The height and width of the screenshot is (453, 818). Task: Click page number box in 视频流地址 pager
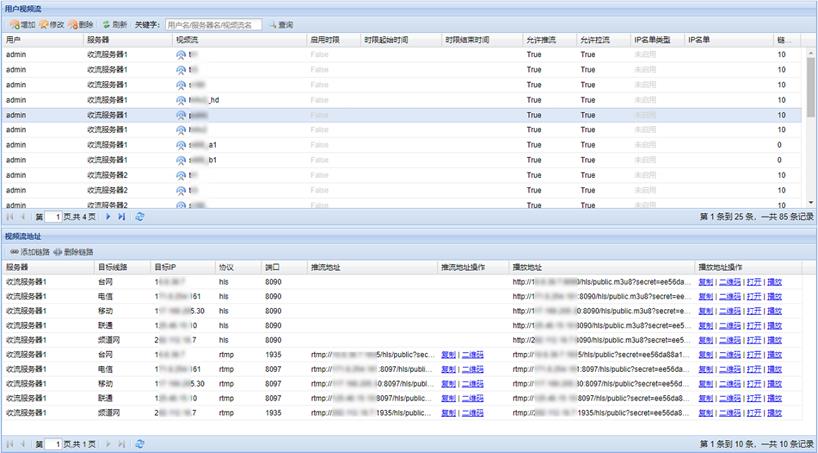pos(54,444)
